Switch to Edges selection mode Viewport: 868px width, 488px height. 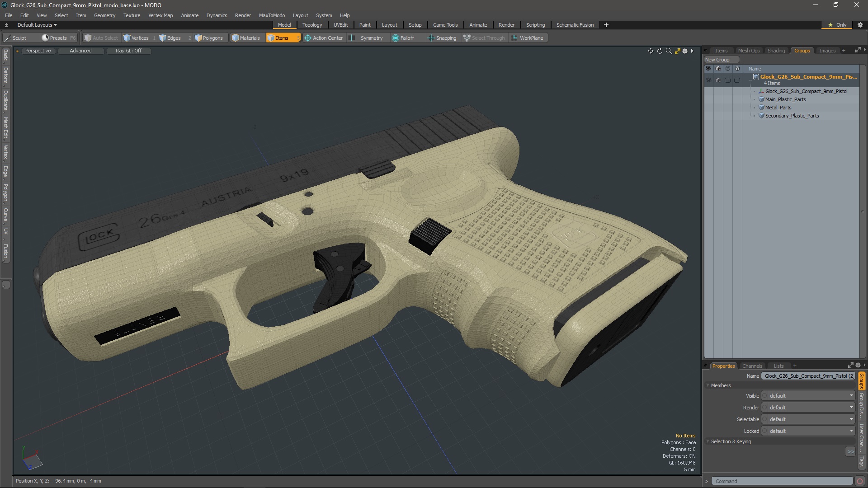(174, 38)
